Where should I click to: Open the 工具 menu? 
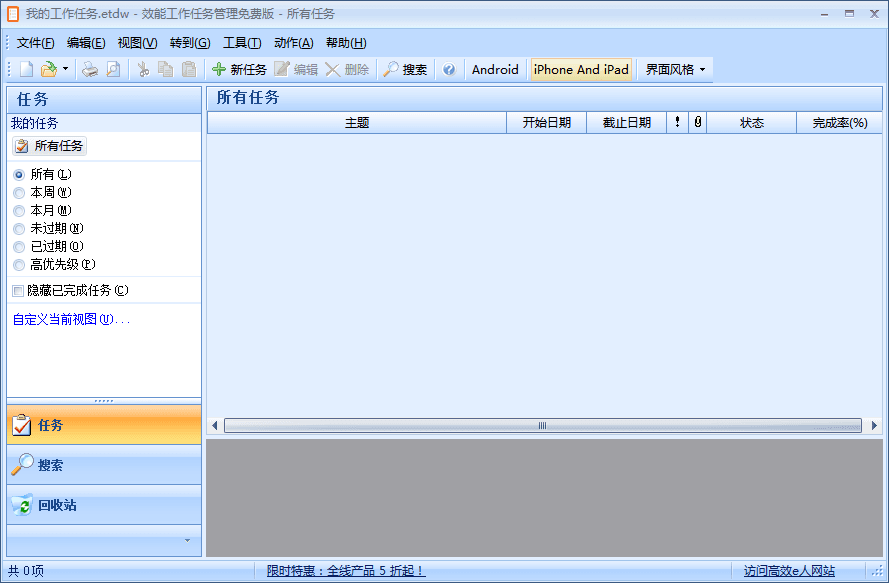click(241, 43)
